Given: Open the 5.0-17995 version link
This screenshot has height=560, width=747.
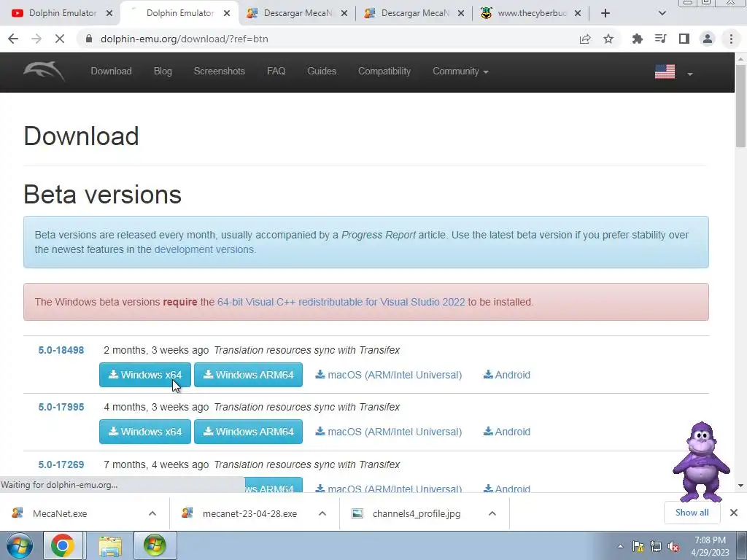Looking at the screenshot, I should [x=61, y=407].
